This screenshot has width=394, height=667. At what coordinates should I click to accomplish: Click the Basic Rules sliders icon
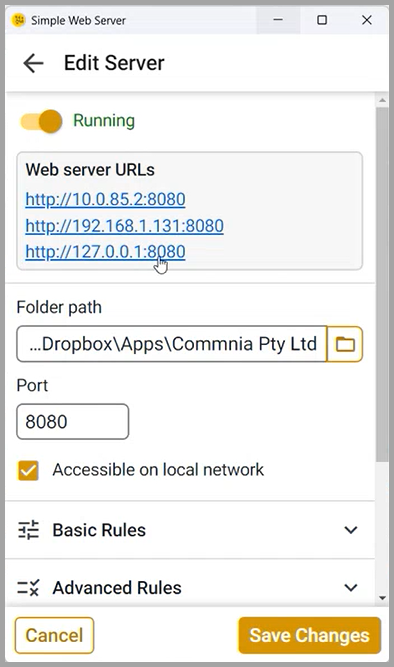coord(29,530)
